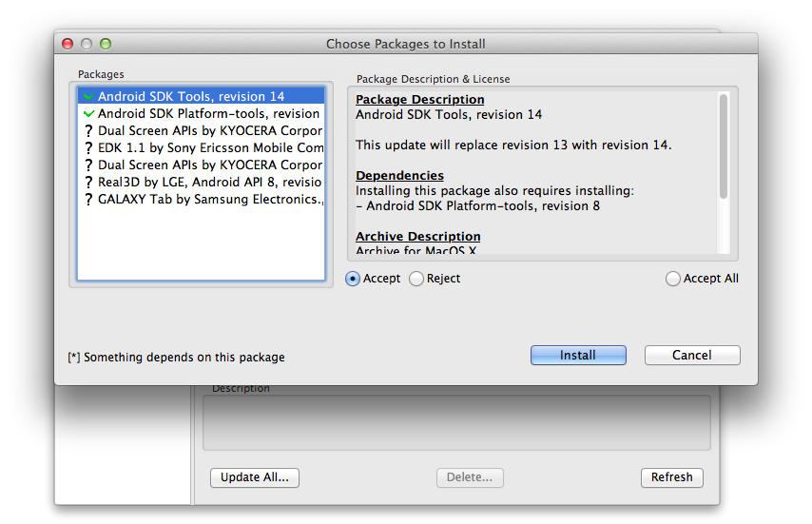This screenshot has width=812, height=524.
Task: Select Real3D by LGE, Android API 8 package
Action: click(201, 183)
